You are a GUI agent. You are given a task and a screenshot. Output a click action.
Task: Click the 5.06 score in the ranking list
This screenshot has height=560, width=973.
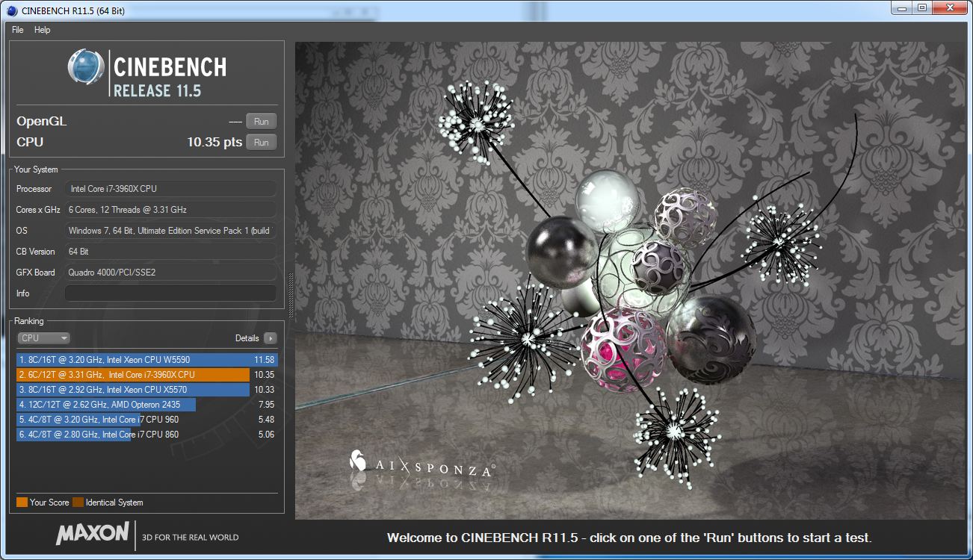pos(266,435)
